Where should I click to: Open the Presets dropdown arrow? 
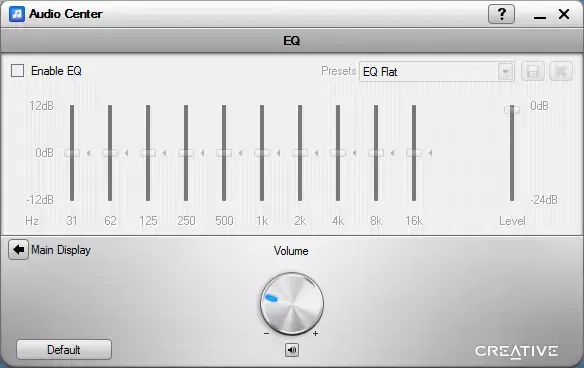(505, 71)
